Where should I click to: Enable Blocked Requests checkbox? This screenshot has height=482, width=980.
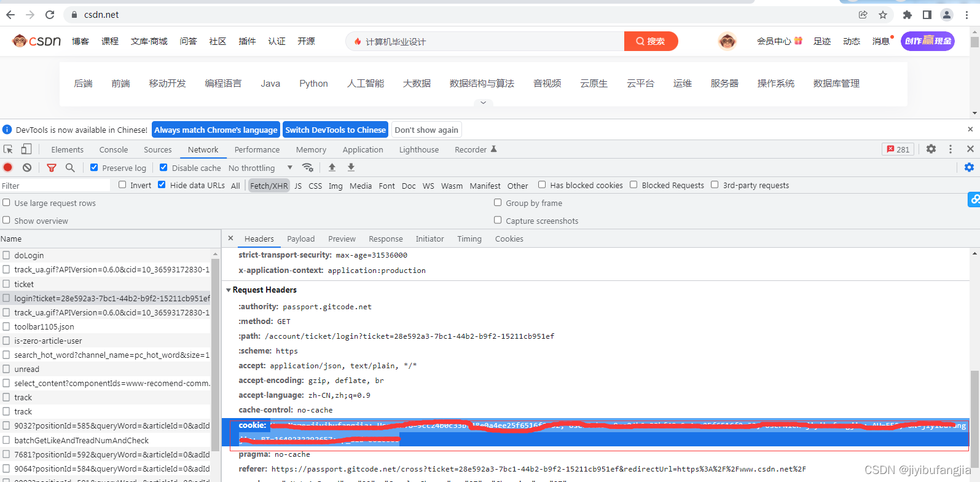pos(633,184)
